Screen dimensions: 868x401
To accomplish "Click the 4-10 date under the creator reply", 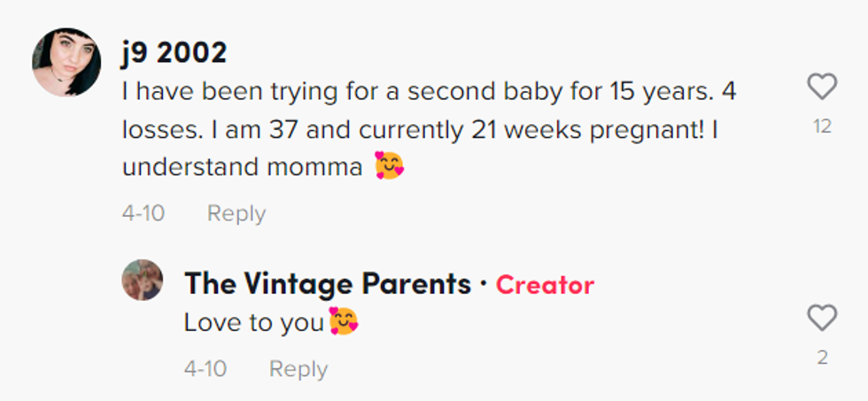I will 205,369.
